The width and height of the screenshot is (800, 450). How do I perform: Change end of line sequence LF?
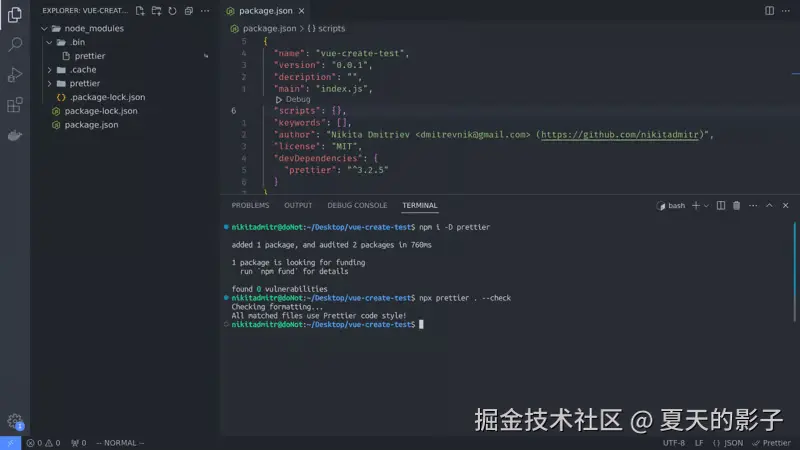coord(699,443)
